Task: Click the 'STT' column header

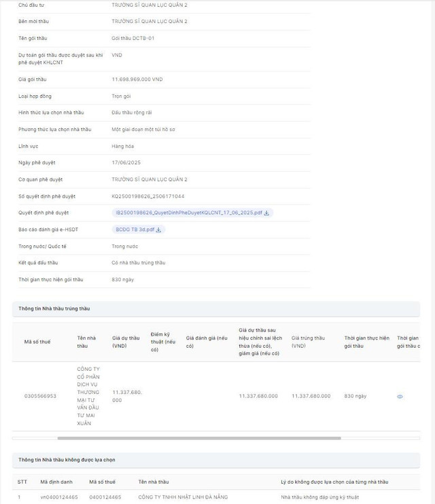Action: (22, 482)
